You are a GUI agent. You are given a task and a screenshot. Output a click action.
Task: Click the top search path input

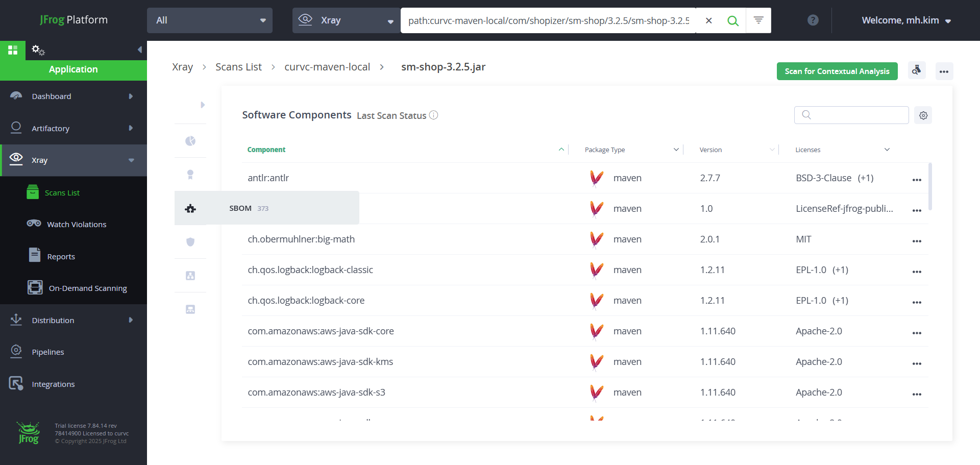pyautogui.click(x=549, y=20)
